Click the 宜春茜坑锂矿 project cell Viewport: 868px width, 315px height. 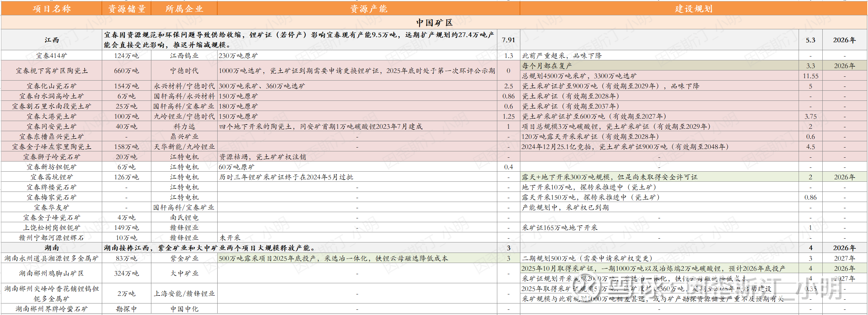[52, 177]
